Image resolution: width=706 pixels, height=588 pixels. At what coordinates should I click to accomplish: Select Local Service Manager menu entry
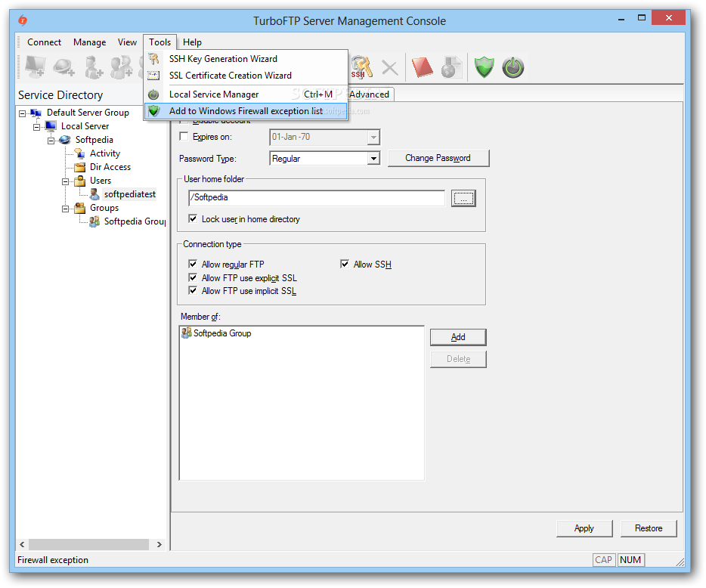[x=246, y=94]
